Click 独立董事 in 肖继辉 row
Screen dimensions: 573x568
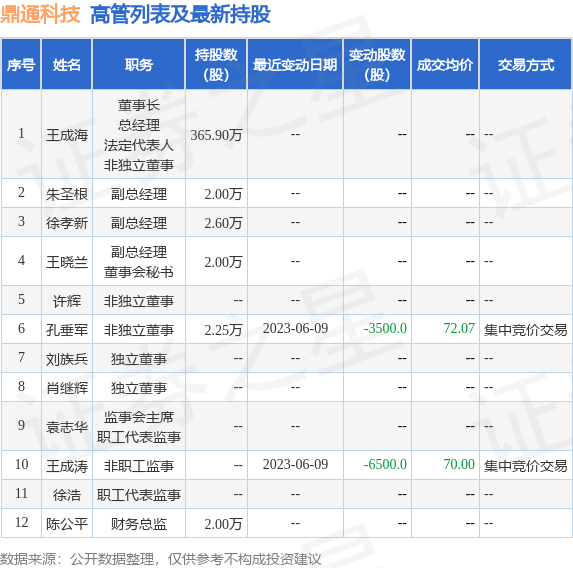[x=139, y=388]
